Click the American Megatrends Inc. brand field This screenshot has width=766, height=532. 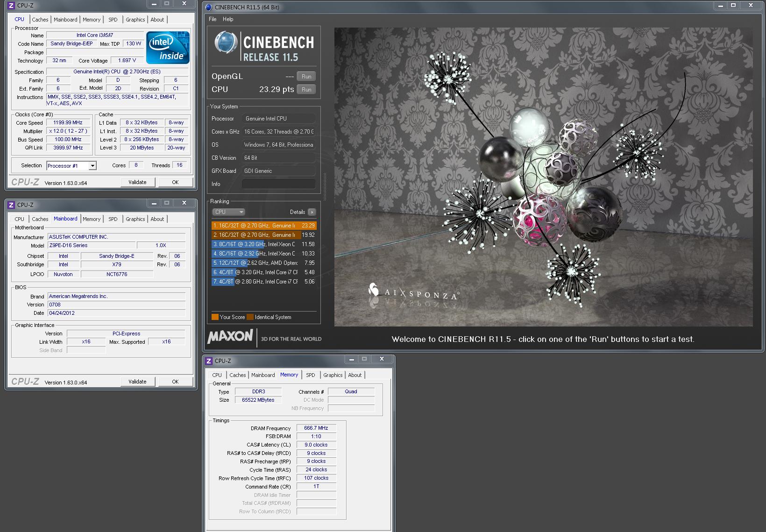[x=116, y=297]
